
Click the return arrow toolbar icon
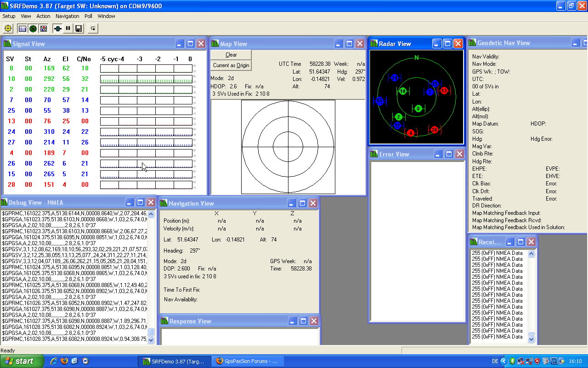tap(93, 29)
